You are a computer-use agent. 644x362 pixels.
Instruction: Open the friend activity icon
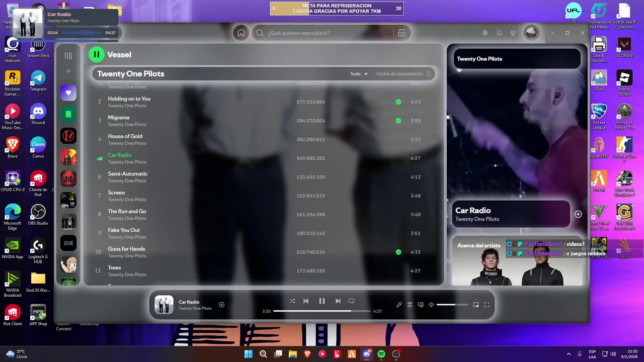(513, 33)
